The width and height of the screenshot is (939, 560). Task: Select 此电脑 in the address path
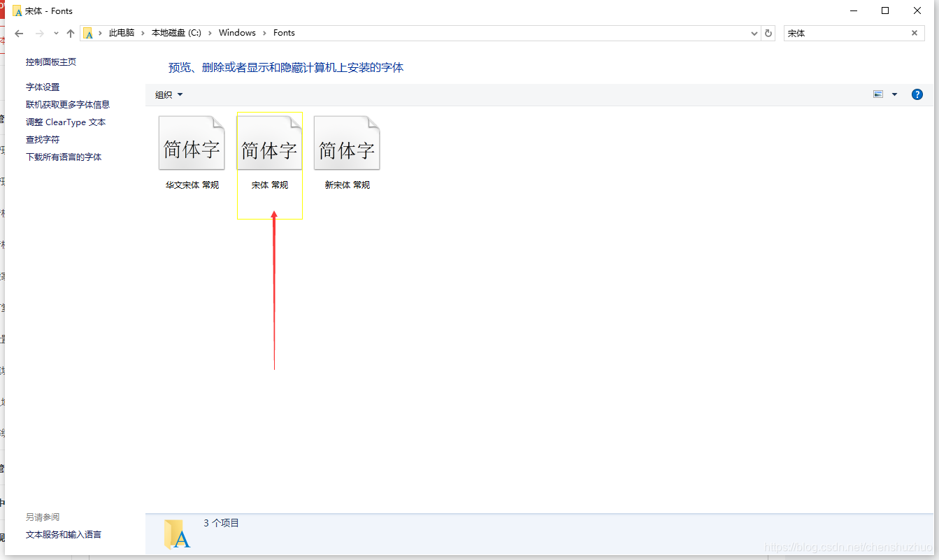[x=122, y=33]
